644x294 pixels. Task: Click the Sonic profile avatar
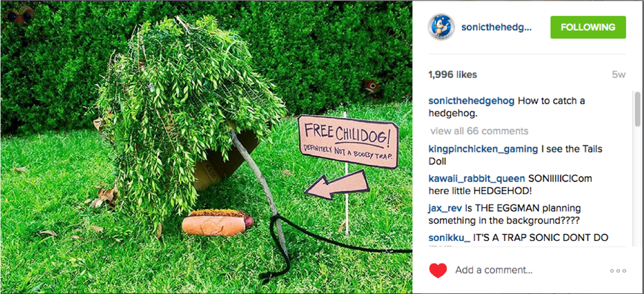(441, 26)
